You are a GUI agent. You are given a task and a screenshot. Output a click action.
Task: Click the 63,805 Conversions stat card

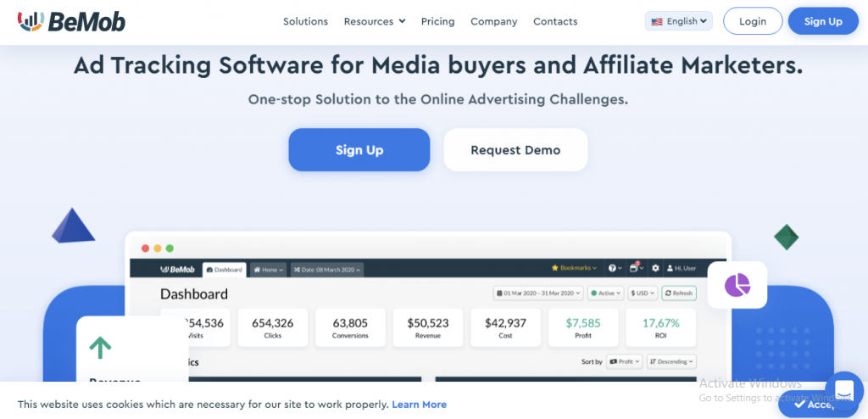tap(350, 327)
